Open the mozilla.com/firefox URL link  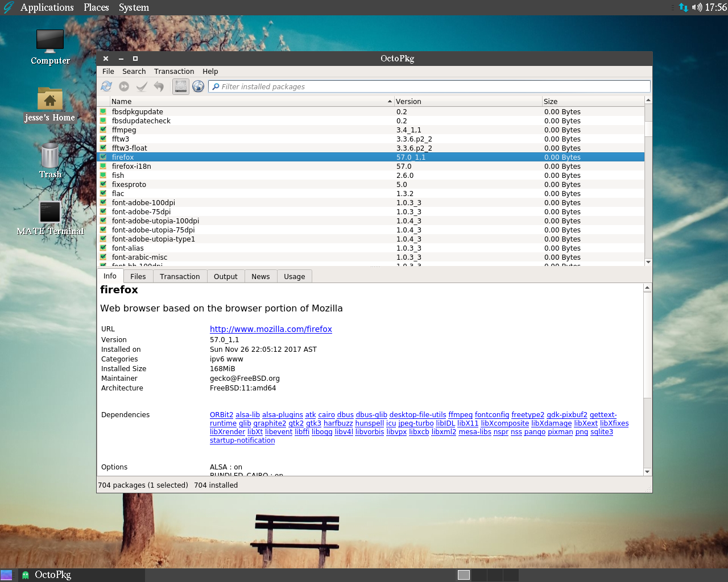tap(271, 329)
